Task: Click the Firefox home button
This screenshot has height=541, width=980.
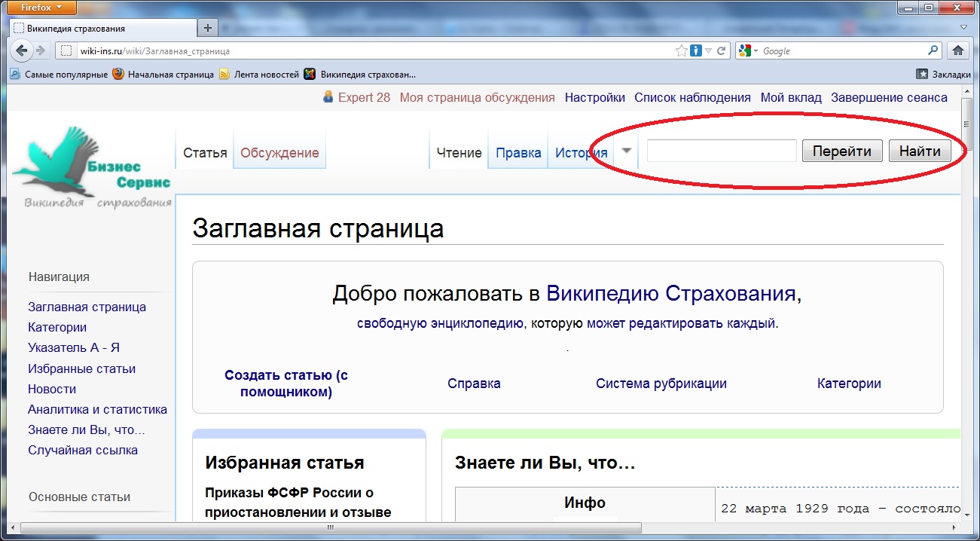Action: pos(958,51)
